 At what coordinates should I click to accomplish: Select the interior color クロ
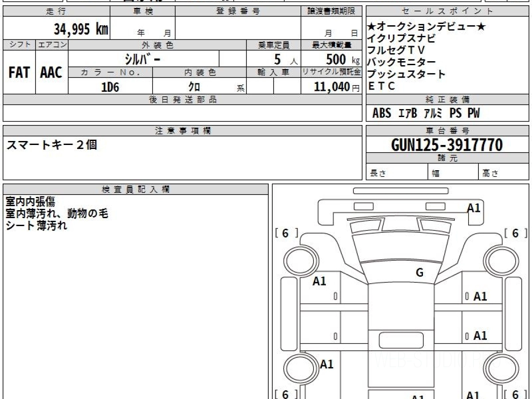click(x=194, y=87)
